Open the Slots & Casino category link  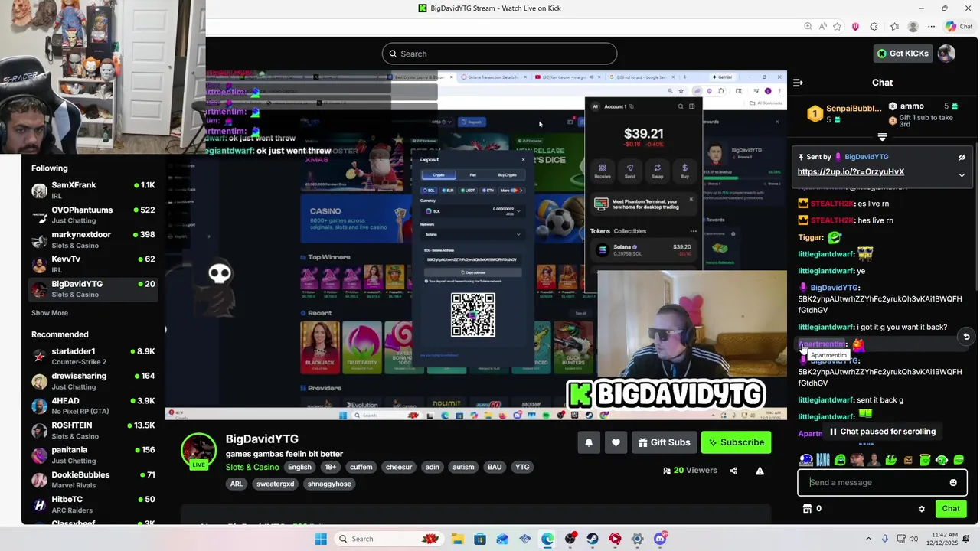coord(252,467)
